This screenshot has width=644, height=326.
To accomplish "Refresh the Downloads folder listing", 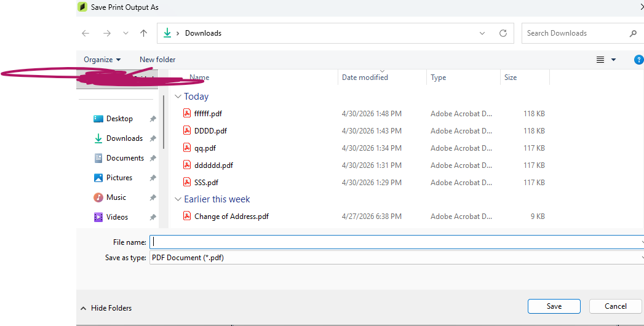I will (503, 33).
